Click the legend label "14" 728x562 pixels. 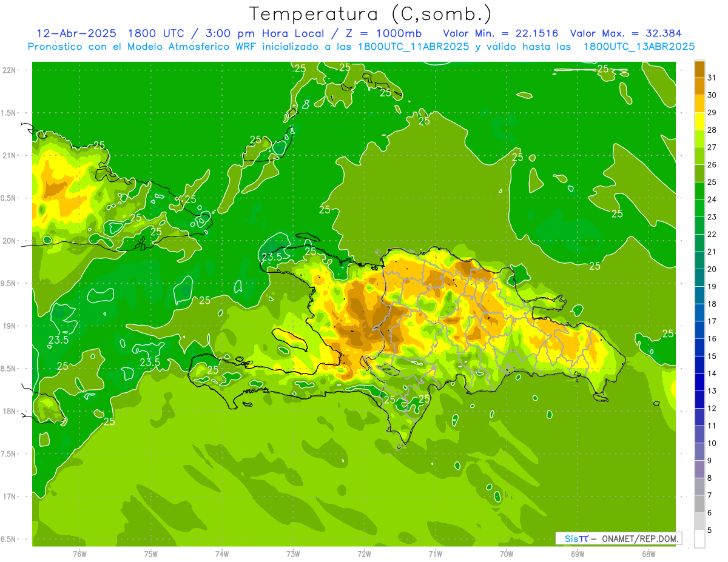712,373
